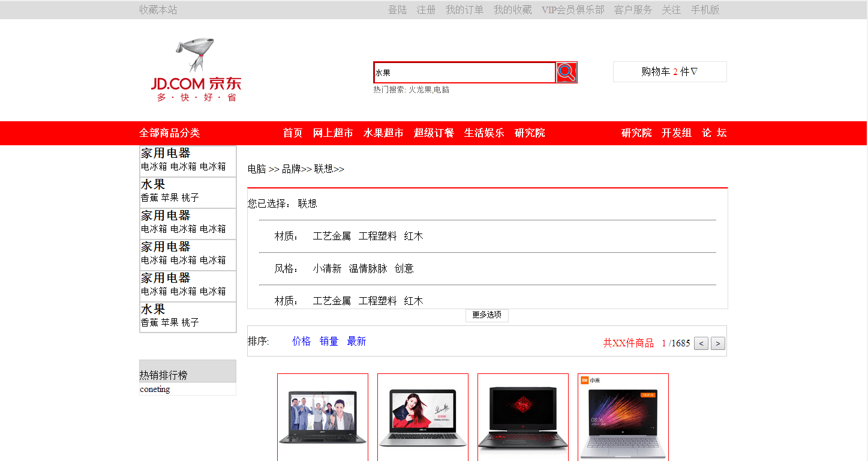Image resolution: width=868 pixels, height=461 pixels.
Task: Open the 购物车 2 件 cart dropdown
Action: [x=669, y=71]
